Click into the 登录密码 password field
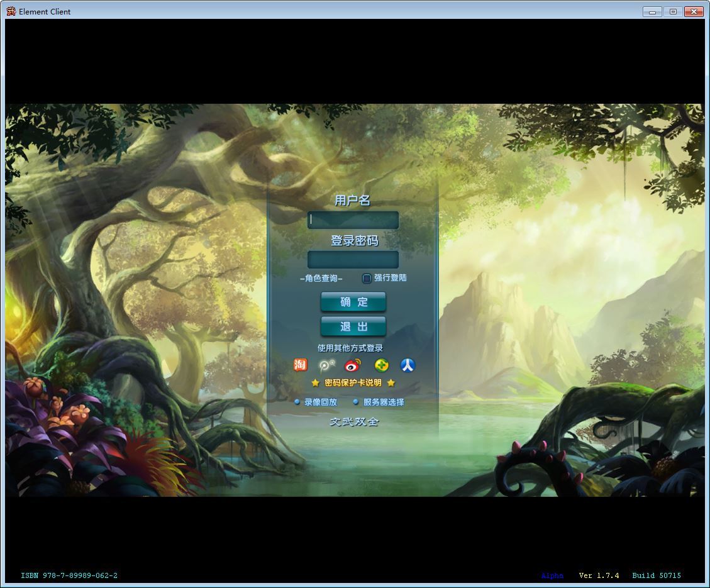 pos(353,260)
